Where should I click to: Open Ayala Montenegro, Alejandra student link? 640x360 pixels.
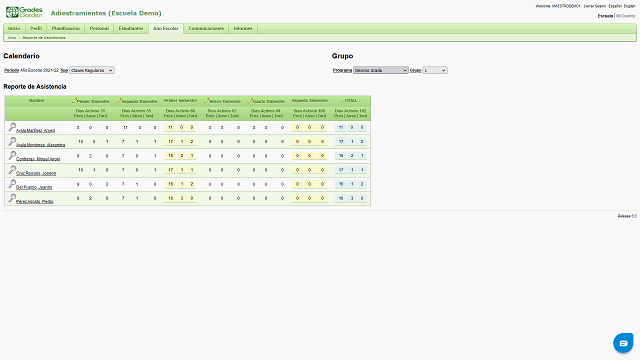coord(40,145)
